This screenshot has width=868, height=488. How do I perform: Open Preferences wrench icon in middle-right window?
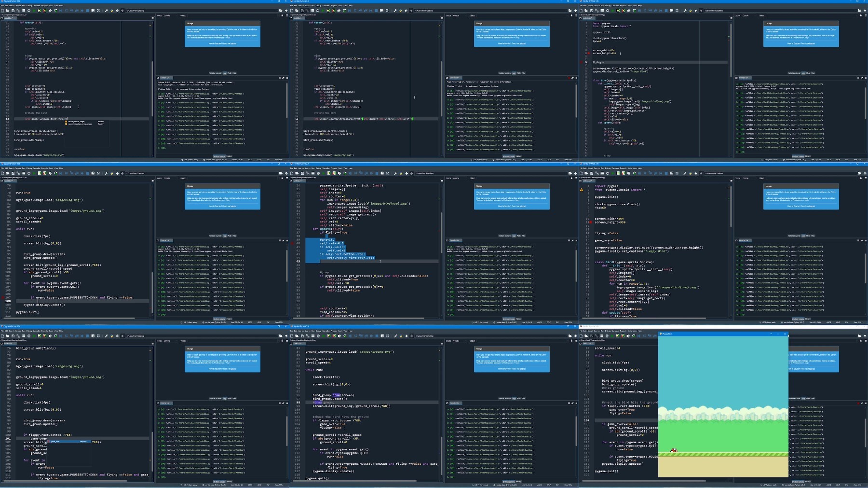[685, 173]
